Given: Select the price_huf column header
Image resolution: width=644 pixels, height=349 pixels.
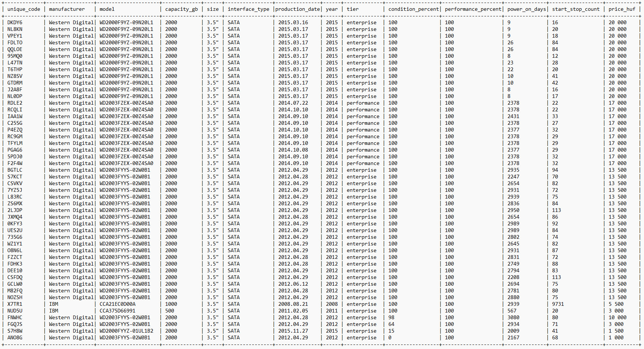Looking at the screenshot, I should (622, 9).
